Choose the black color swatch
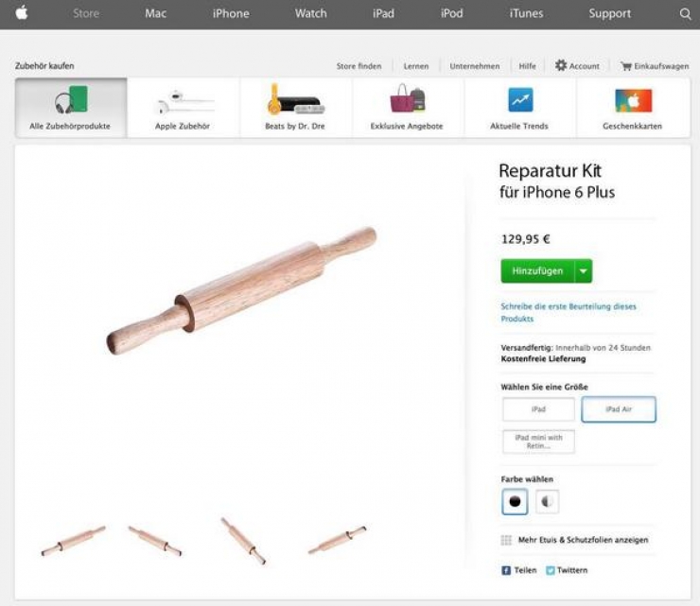 (515, 502)
